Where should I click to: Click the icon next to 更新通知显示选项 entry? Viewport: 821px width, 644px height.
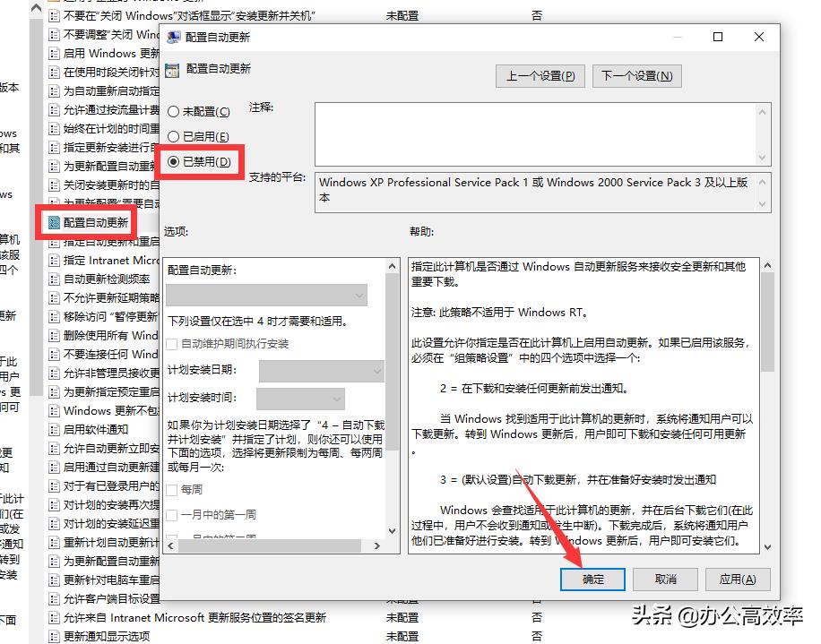point(54,636)
